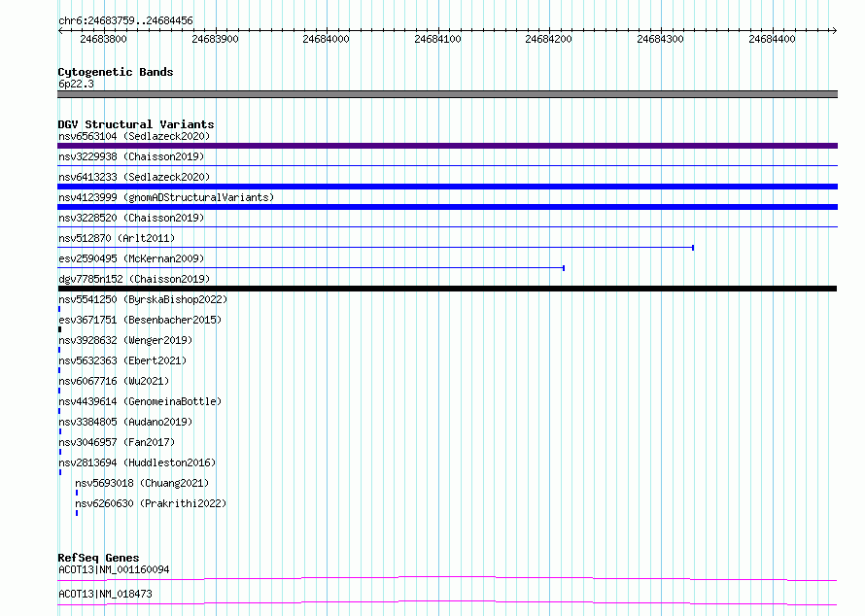Click the end marker of esv2590495 line

tap(564, 268)
